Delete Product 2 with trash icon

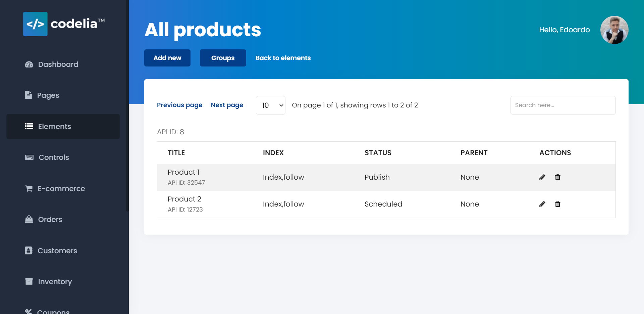[x=557, y=204]
